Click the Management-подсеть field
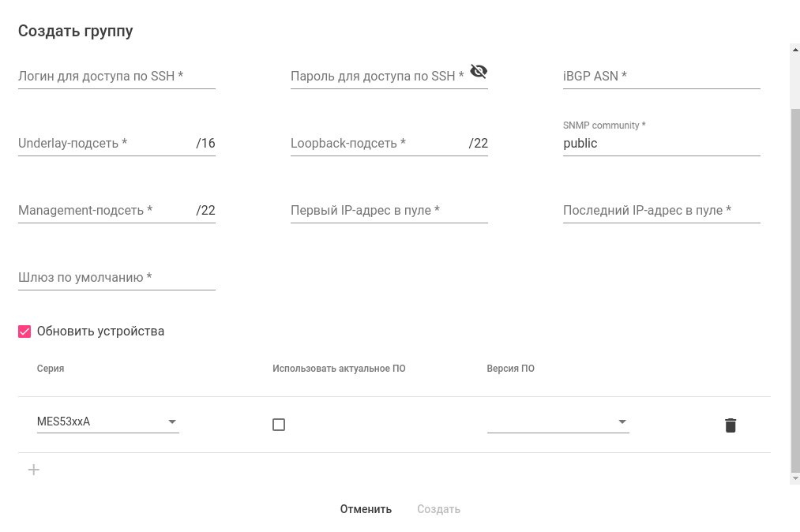 [x=105, y=211]
